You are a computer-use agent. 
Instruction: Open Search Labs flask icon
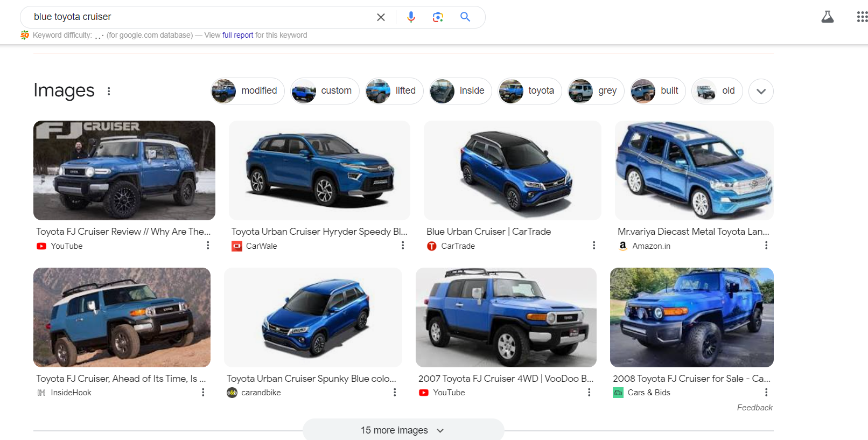828,17
